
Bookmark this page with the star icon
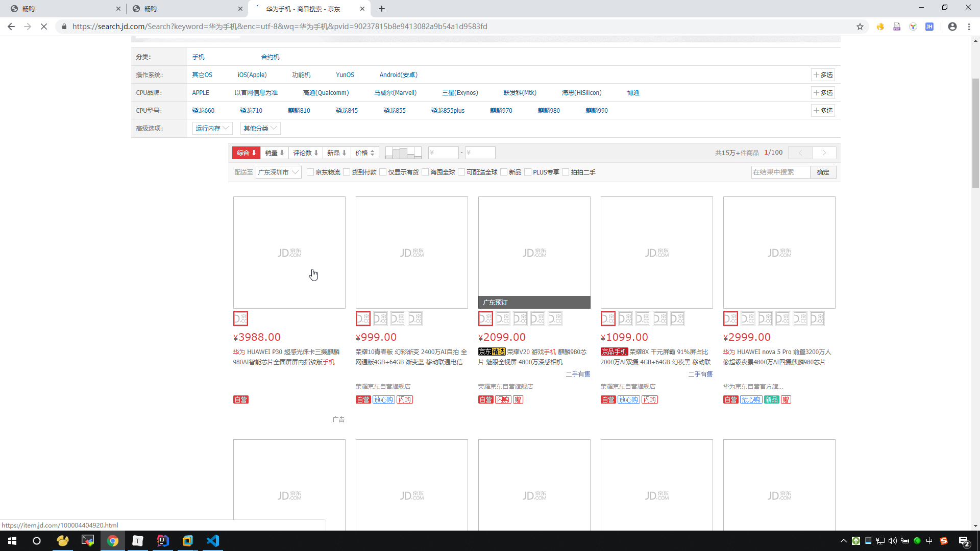tap(860, 27)
